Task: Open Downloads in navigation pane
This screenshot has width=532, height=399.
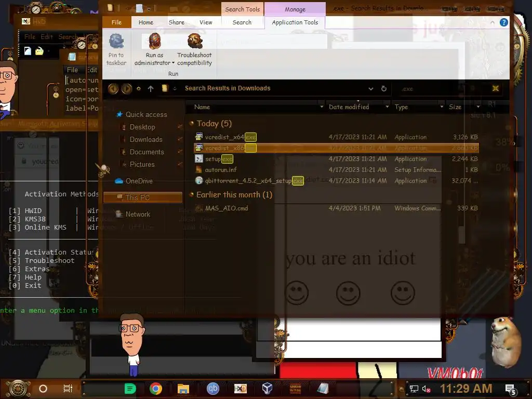Action: click(x=146, y=139)
